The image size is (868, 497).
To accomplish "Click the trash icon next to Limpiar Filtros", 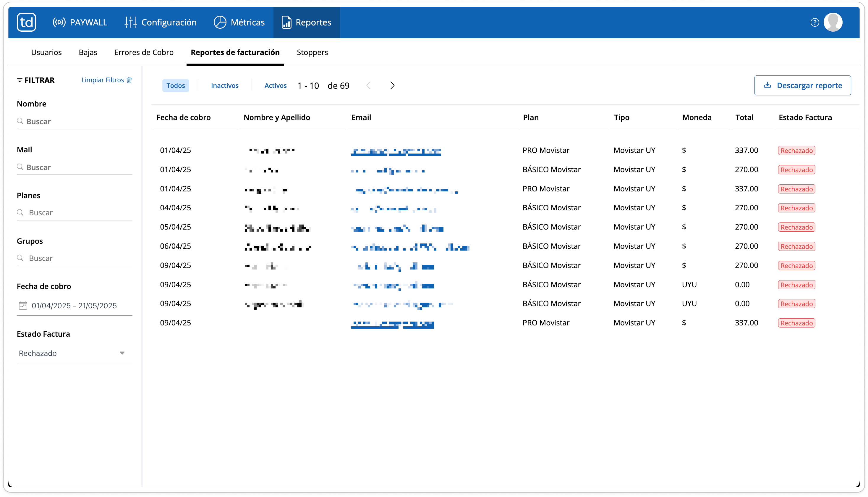I will (129, 80).
